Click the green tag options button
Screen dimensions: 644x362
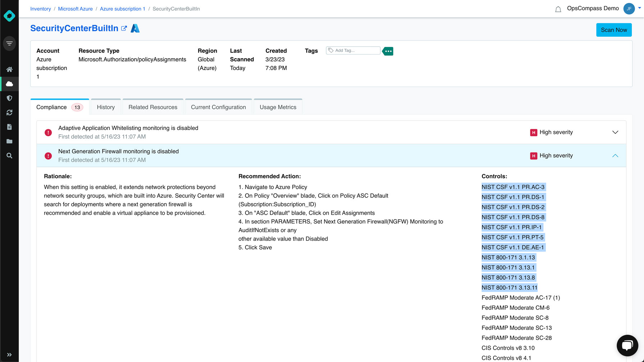tap(388, 51)
